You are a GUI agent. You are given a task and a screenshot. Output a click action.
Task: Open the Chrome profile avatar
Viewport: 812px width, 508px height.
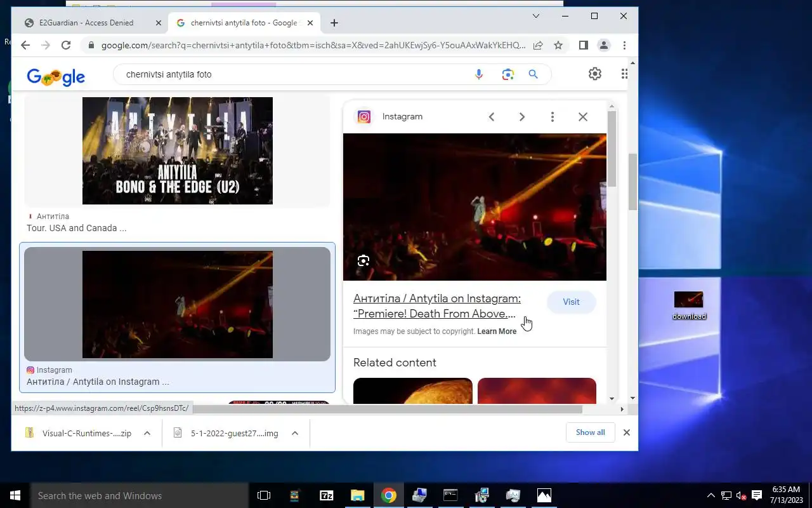pos(604,45)
